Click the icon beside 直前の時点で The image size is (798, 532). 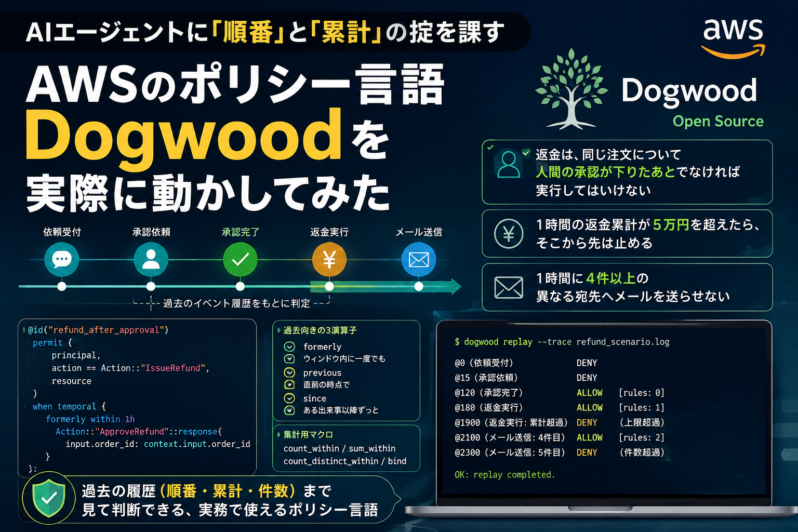pos(289,384)
